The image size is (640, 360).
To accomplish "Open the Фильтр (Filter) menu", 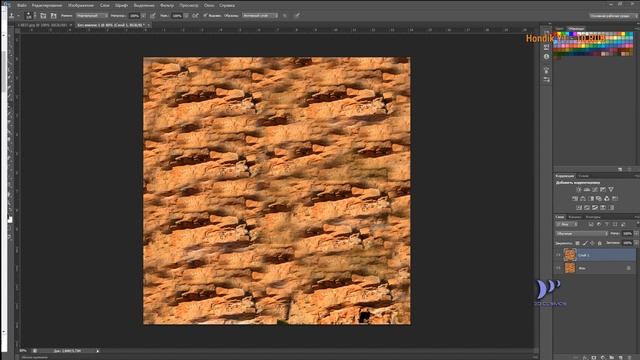I will pos(167,5).
